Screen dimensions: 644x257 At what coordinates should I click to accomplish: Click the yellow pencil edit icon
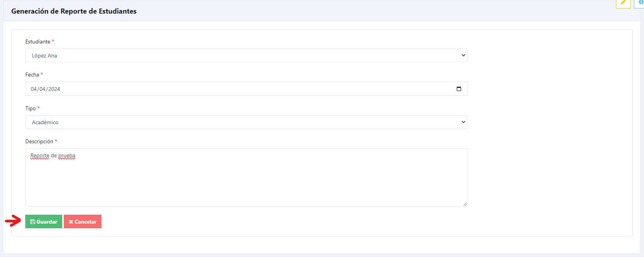pyautogui.click(x=623, y=2)
